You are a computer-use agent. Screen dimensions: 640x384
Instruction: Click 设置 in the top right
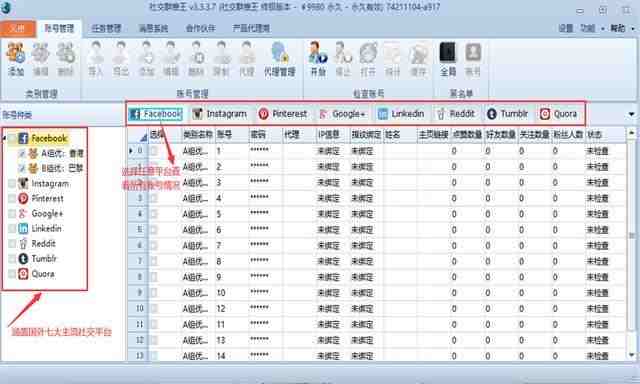coord(566,28)
